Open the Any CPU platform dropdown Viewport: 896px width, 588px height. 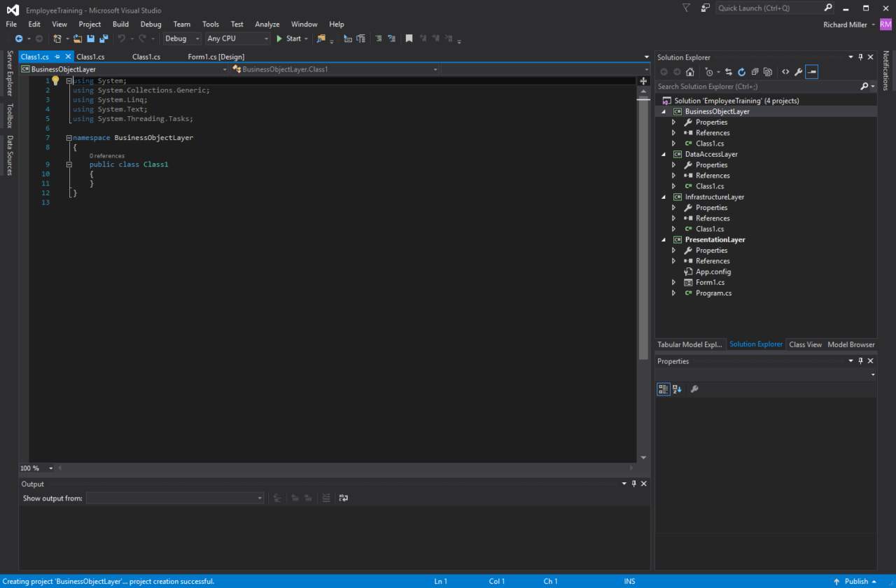pyautogui.click(x=238, y=38)
